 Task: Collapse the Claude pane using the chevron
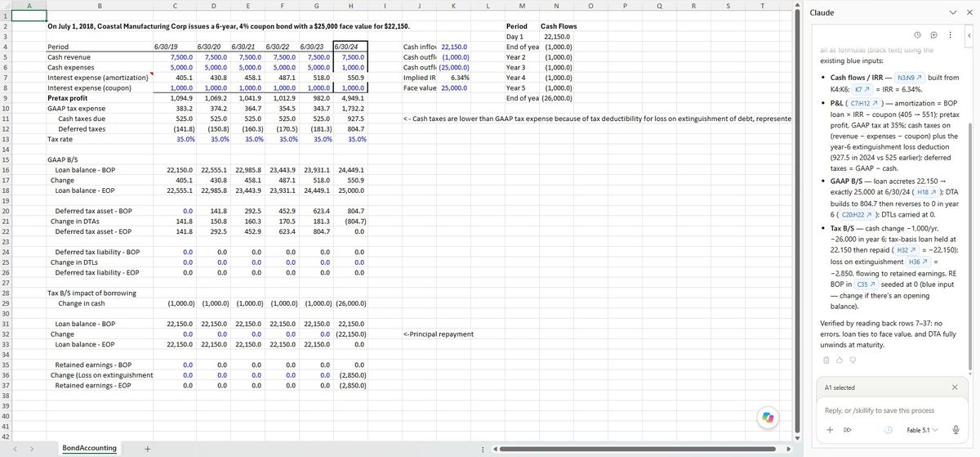click(951, 13)
